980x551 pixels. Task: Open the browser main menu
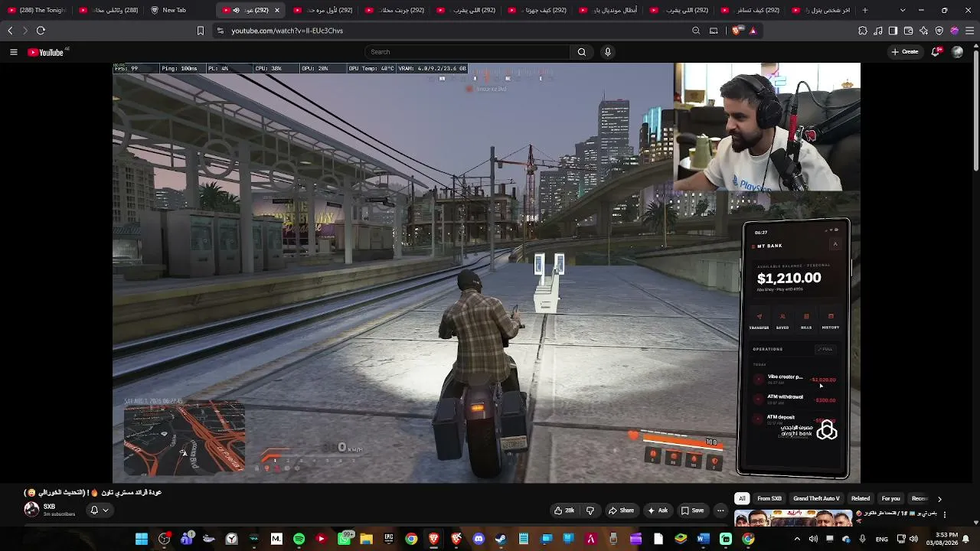coord(969,31)
